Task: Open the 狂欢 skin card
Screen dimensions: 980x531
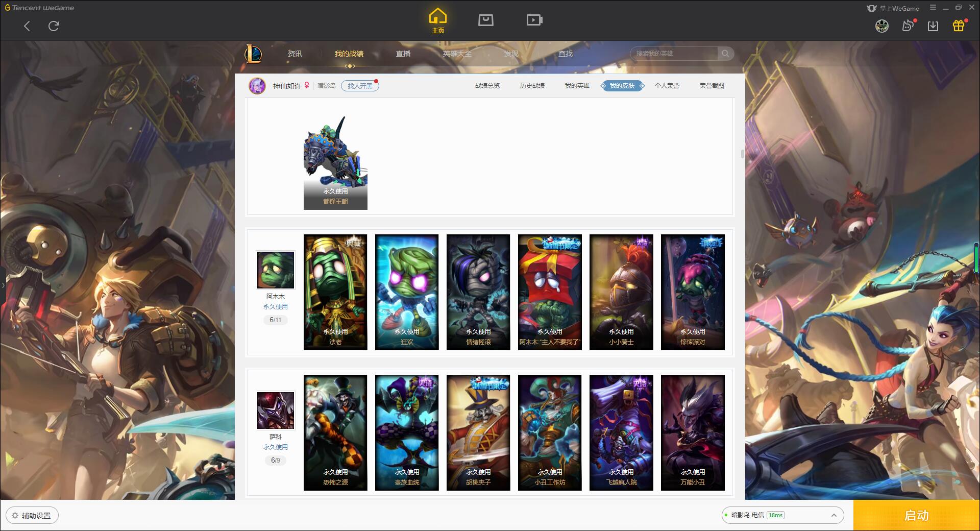Action: pos(407,292)
